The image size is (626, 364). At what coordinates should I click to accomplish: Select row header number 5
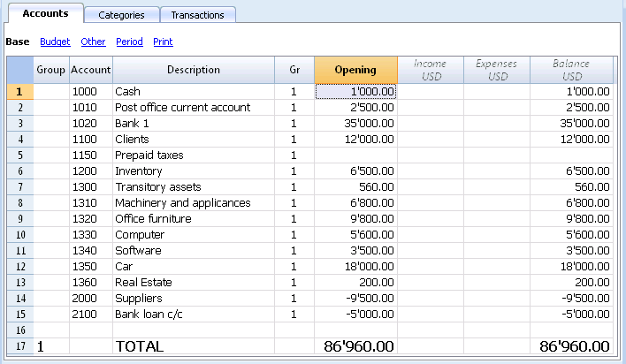[x=20, y=155]
